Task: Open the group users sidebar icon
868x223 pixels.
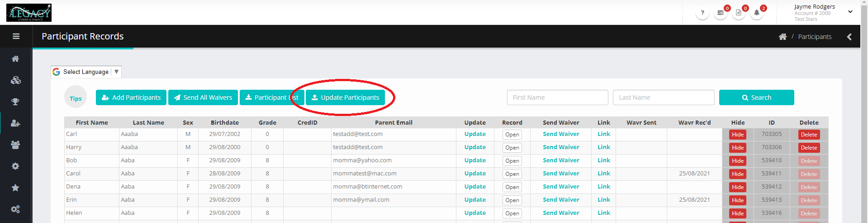Action: [15, 145]
